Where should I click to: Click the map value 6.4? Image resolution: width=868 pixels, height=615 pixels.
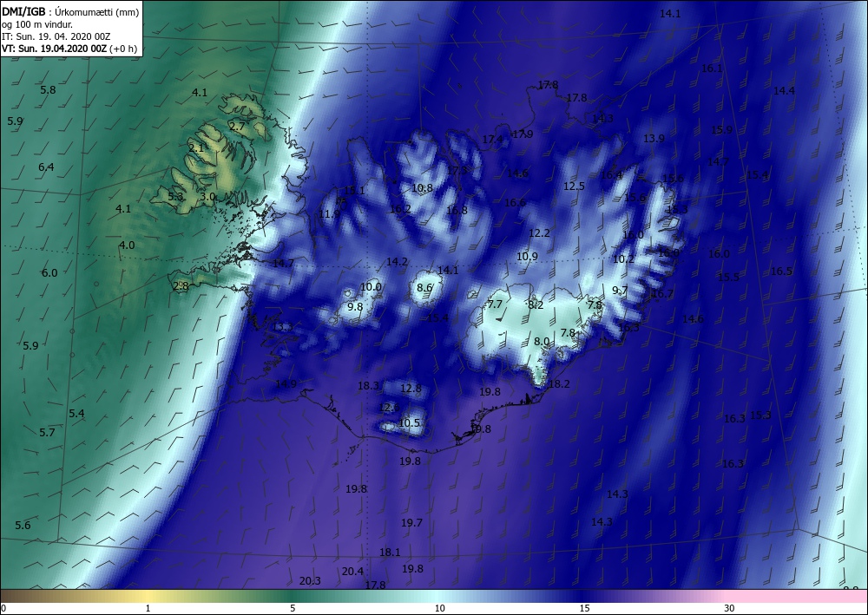pyautogui.click(x=47, y=167)
